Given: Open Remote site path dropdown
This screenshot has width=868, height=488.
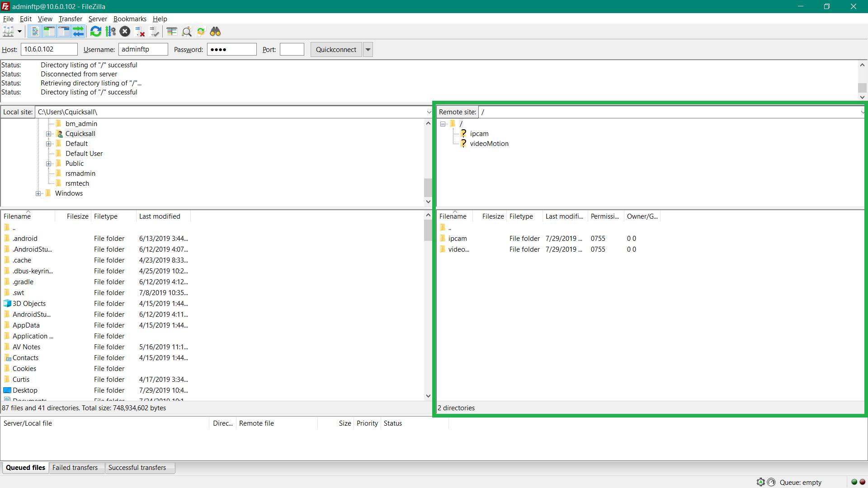Looking at the screenshot, I should click(862, 112).
